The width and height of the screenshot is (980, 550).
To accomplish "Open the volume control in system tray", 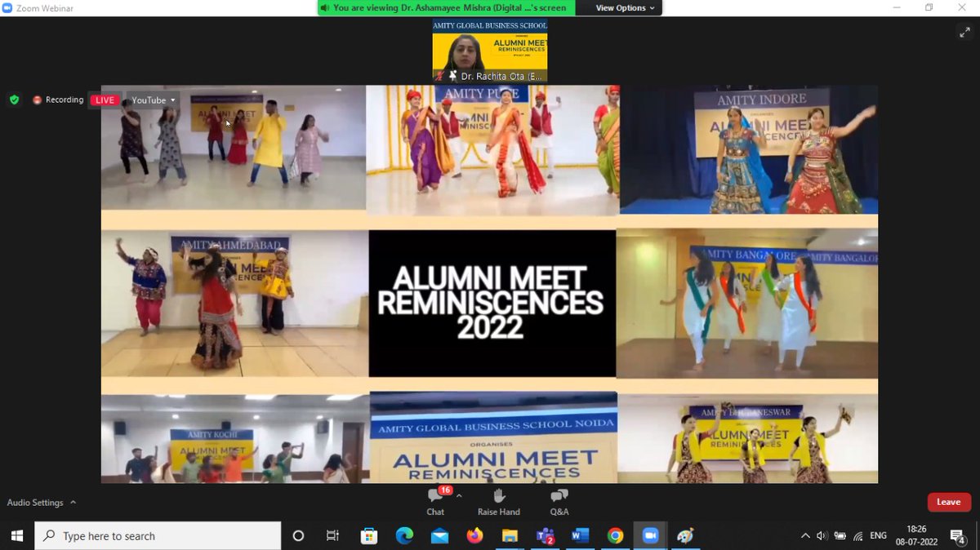I will click(822, 536).
